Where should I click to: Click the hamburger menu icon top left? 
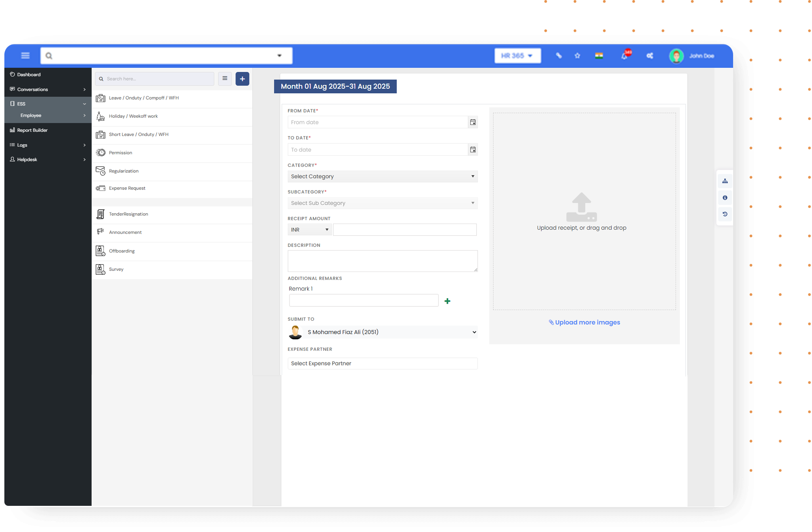coord(25,55)
